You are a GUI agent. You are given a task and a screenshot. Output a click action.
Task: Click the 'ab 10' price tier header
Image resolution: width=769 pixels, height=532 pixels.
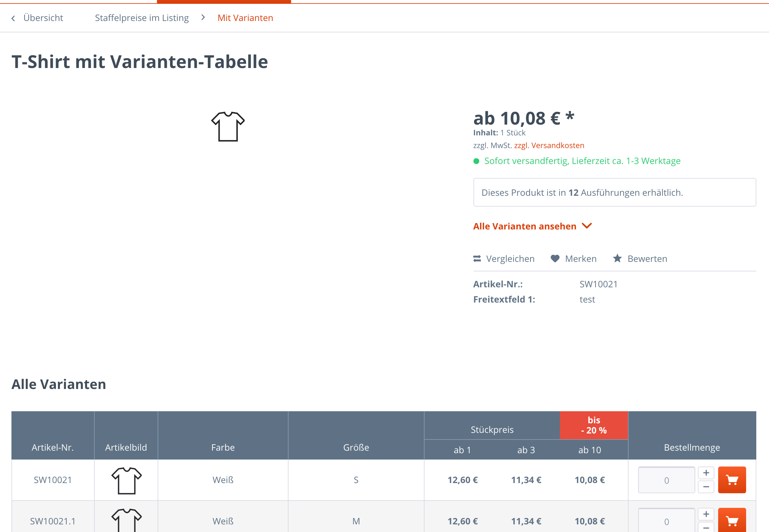tap(589, 450)
